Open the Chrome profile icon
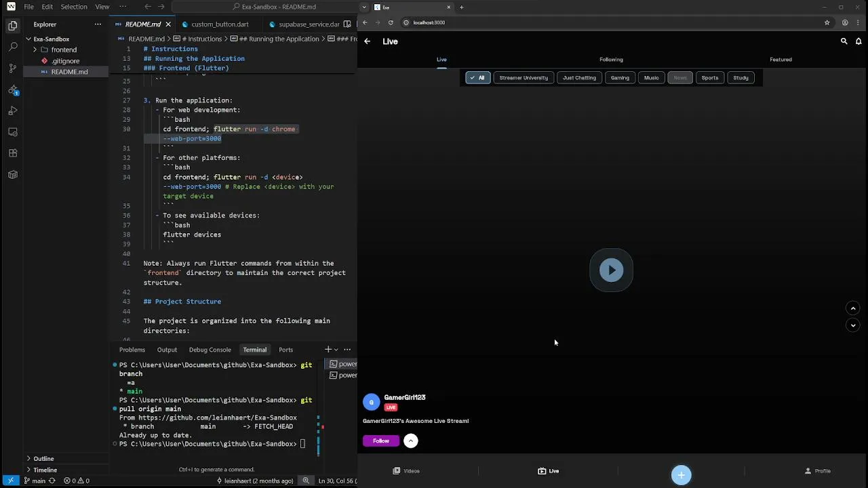Image resolution: width=868 pixels, height=488 pixels. click(x=845, y=22)
